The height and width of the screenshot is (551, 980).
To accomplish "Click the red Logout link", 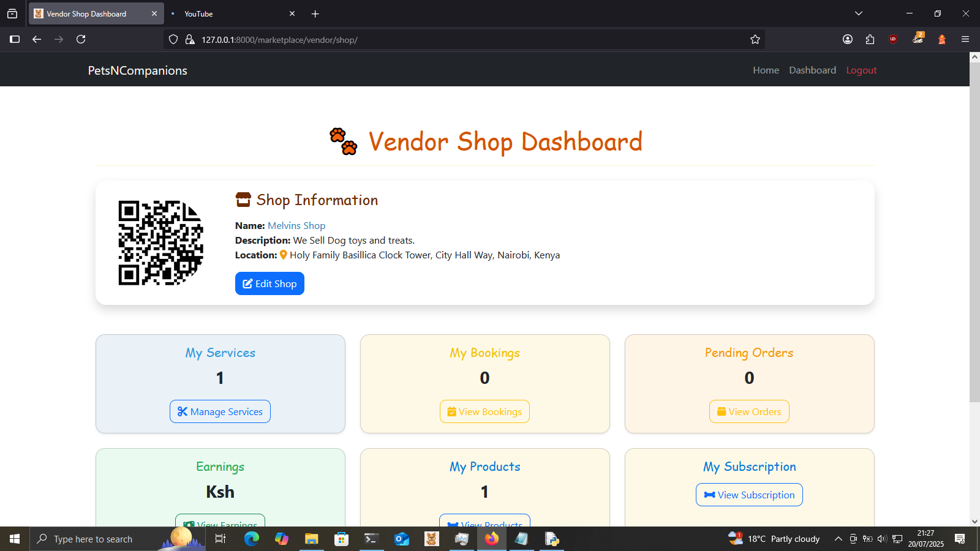I will point(862,70).
